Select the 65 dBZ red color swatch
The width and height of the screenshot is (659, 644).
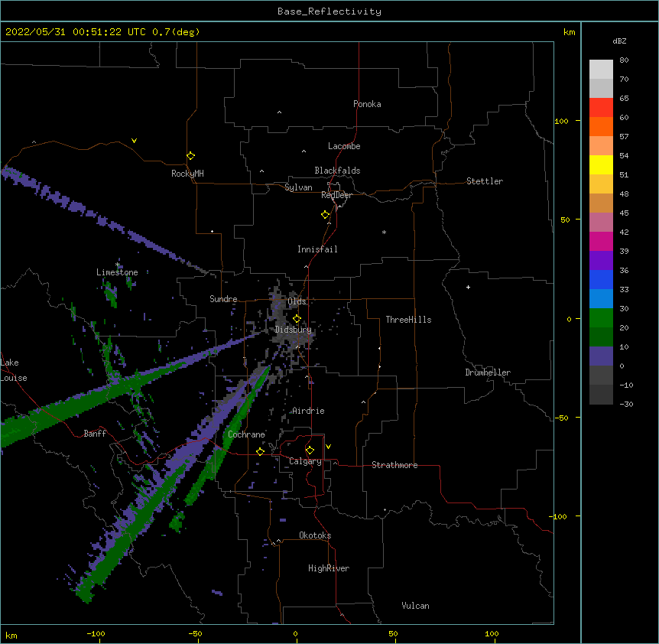pyautogui.click(x=601, y=108)
